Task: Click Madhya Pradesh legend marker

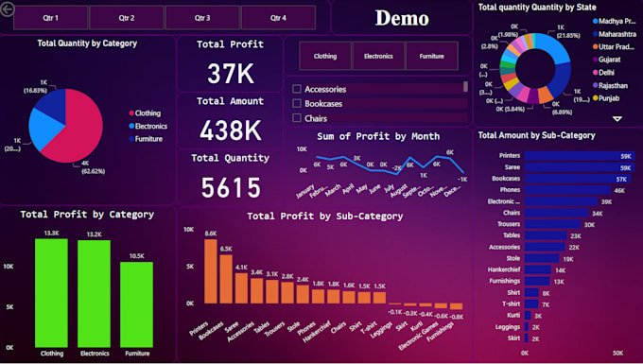Action: pyautogui.click(x=595, y=22)
